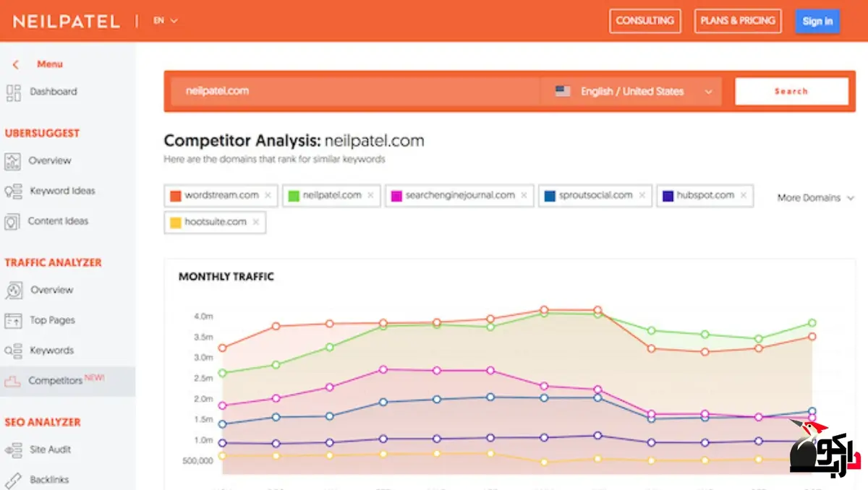The height and width of the screenshot is (490, 868).
Task: Open the English / United States dropdown
Action: pyautogui.click(x=631, y=92)
